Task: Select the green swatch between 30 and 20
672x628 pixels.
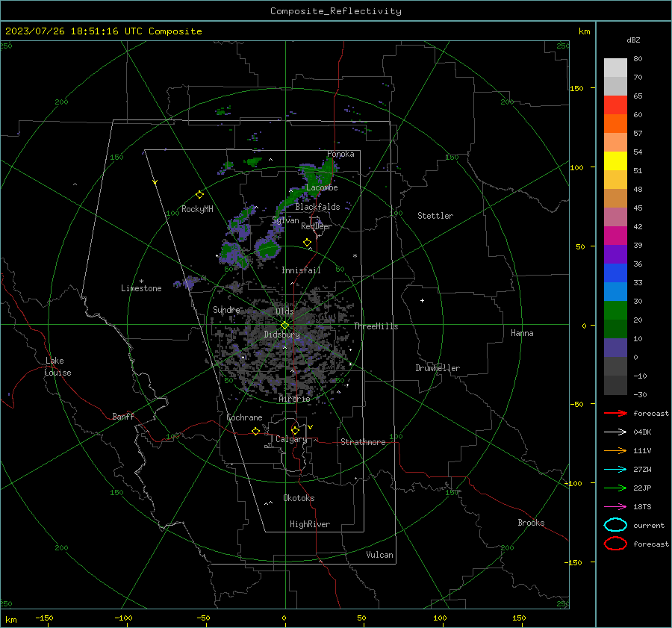Action: [x=615, y=311]
